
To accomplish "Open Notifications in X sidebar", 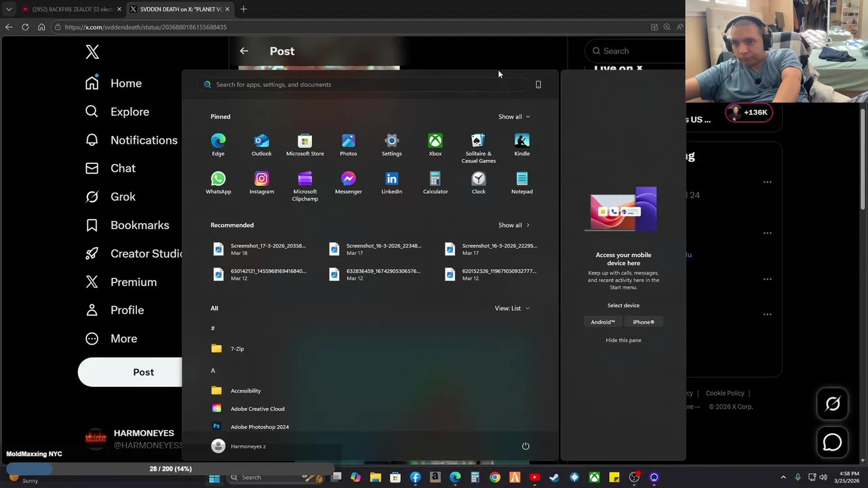I will coord(131,140).
